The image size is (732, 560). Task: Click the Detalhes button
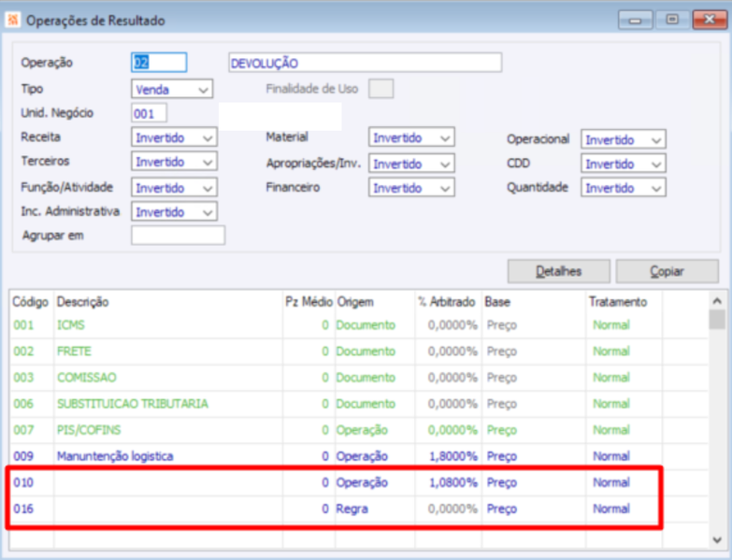tap(559, 271)
